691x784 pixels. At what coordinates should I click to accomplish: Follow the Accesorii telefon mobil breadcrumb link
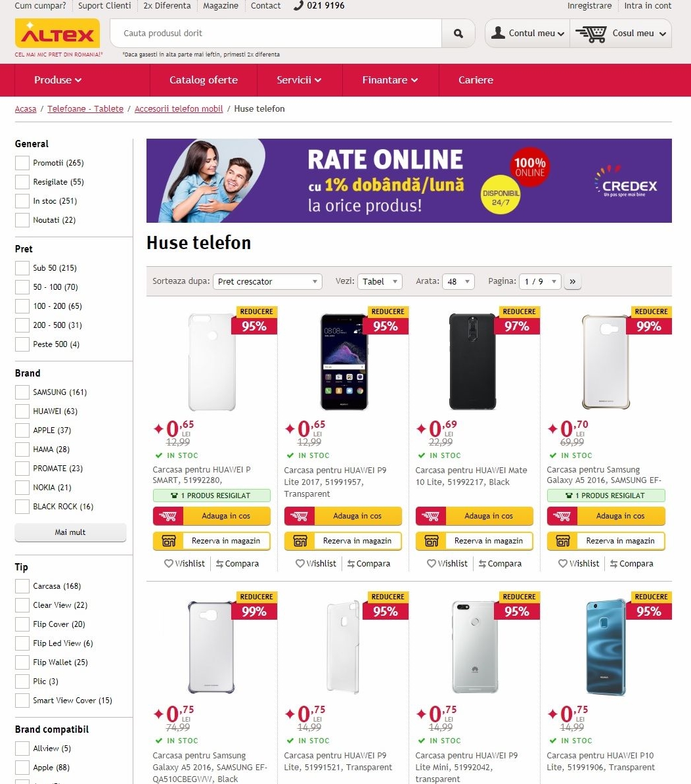pyautogui.click(x=179, y=109)
